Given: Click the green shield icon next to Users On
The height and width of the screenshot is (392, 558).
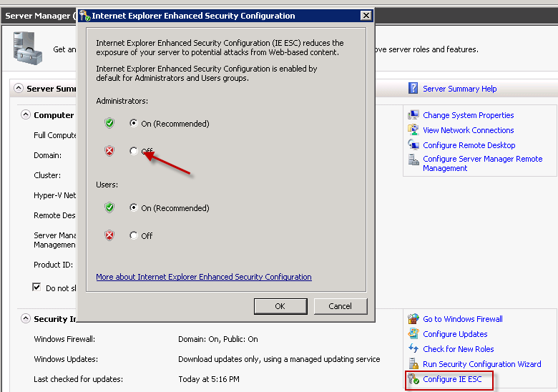Looking at the screenshot, I should tap(109, 207).
